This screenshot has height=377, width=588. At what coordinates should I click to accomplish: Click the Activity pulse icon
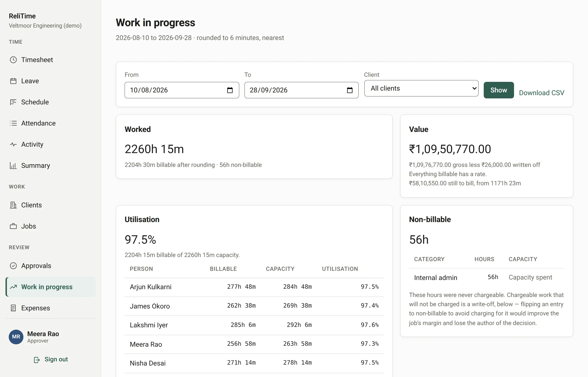coord(13,144)
